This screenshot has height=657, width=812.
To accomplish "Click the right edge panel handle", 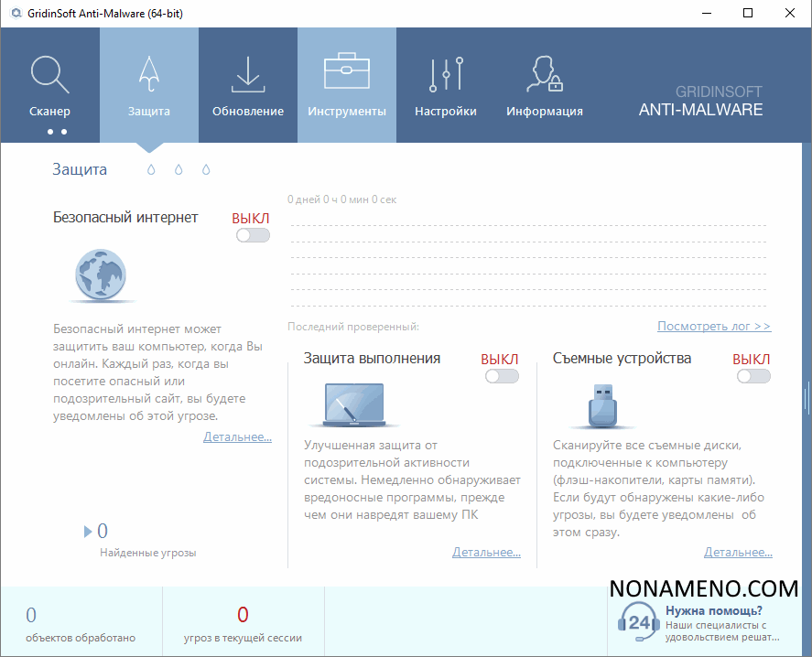I will click(x=807, y=398).
